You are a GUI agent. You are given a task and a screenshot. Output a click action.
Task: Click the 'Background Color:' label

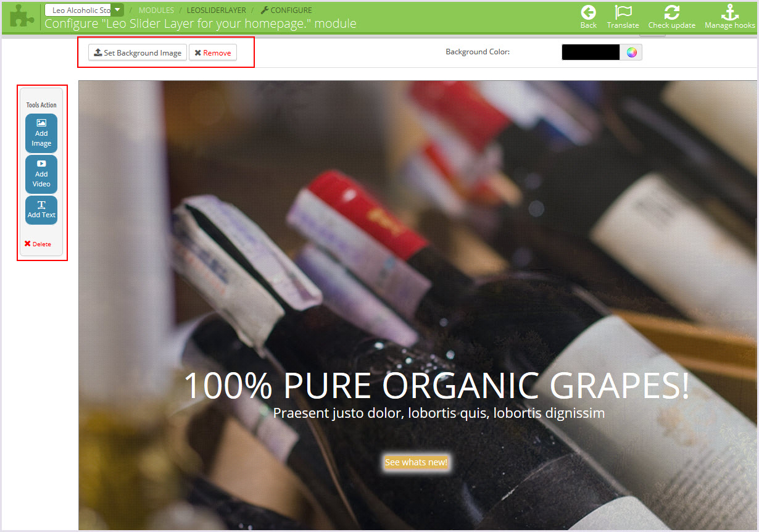pyautogui.click(x=478, y=52)
